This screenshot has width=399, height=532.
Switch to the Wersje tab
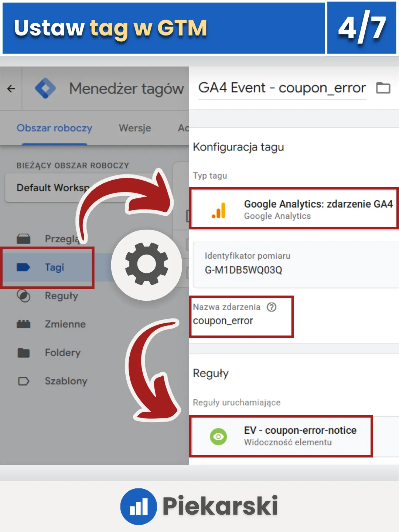pyautogui.click(x=135, y=128)
